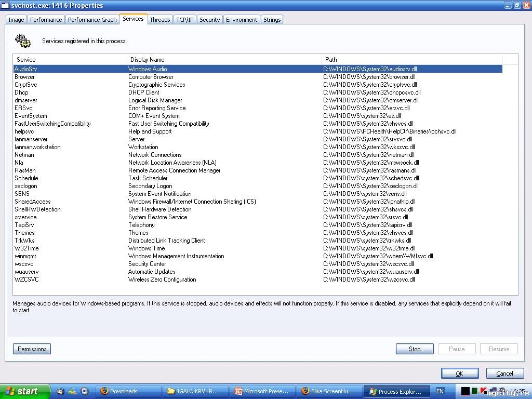Select the winmgmt service row
This screenshot has width=532, height=399.
click(258, 256)
